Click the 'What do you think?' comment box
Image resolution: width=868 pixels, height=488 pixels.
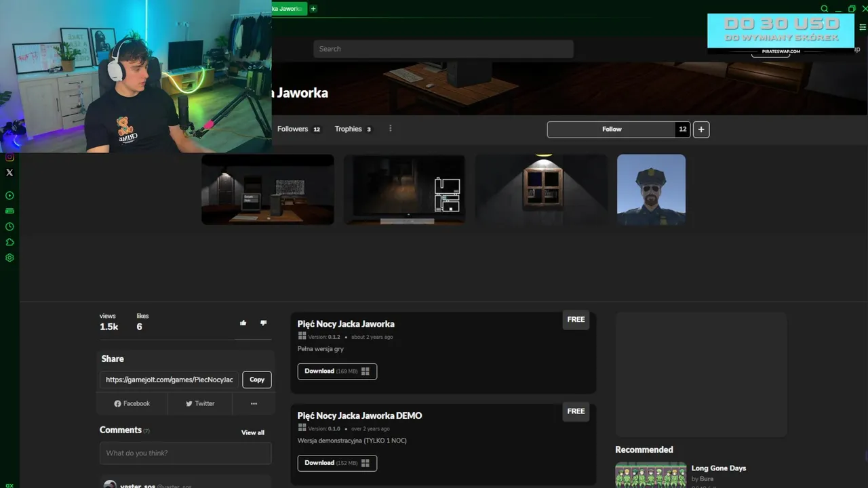(185, 453)
